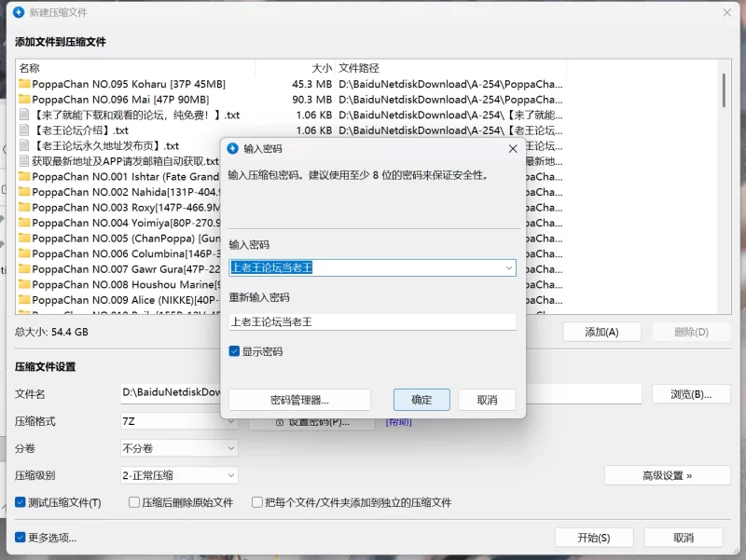Expand the 输入密码 password history dropdown

point(509,267)
